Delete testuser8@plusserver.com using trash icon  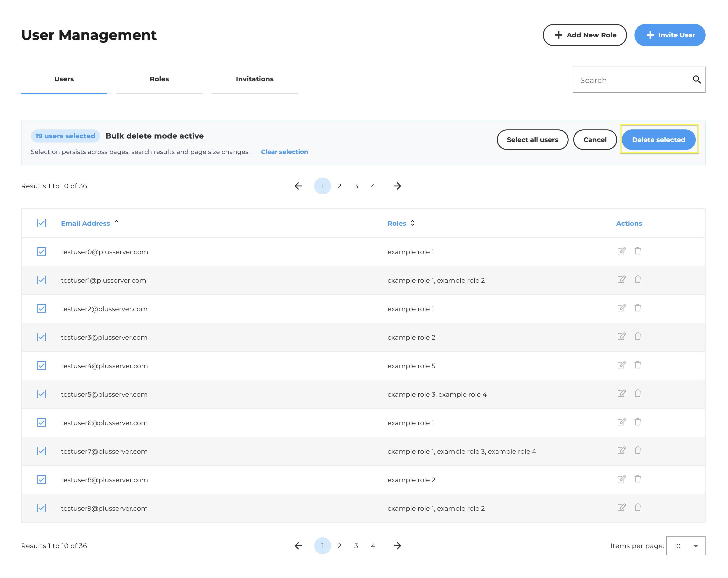point(638,479)
